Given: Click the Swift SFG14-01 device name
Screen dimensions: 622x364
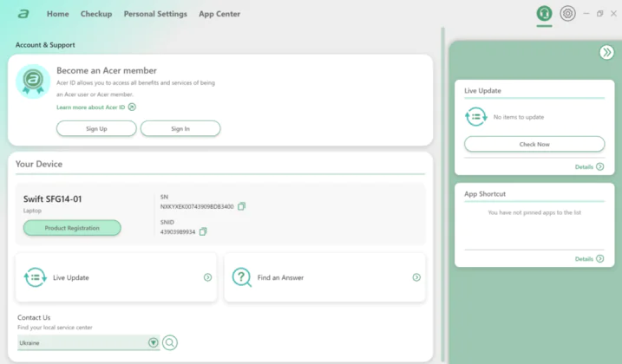Looking at the screenshot, I should (52, 199).
